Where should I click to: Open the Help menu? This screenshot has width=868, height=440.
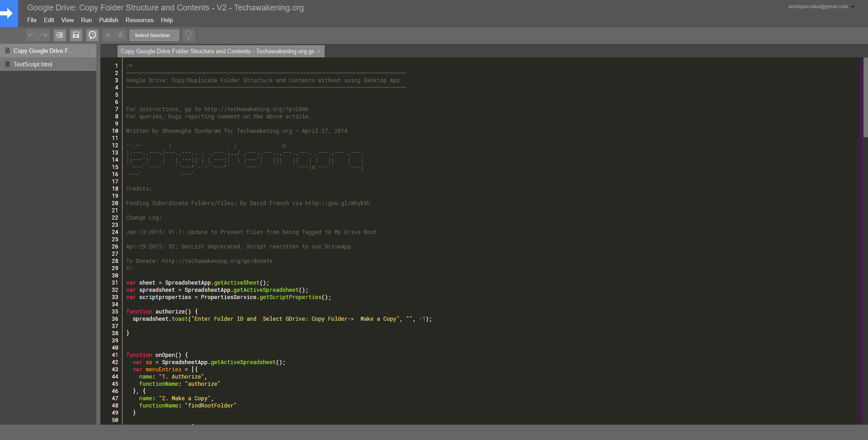click(167, 20)
